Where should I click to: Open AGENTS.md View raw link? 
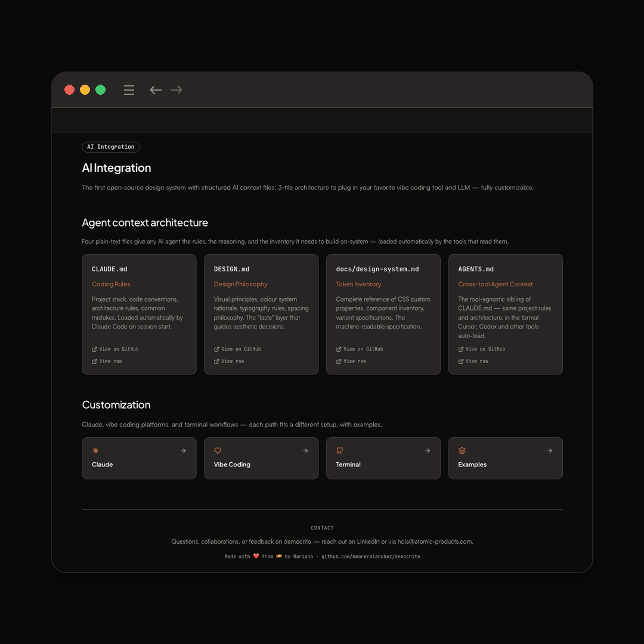pos(473,361)
